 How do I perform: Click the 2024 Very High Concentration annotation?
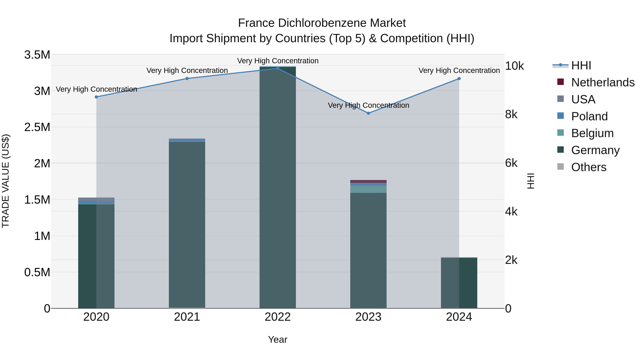point(459,70)
